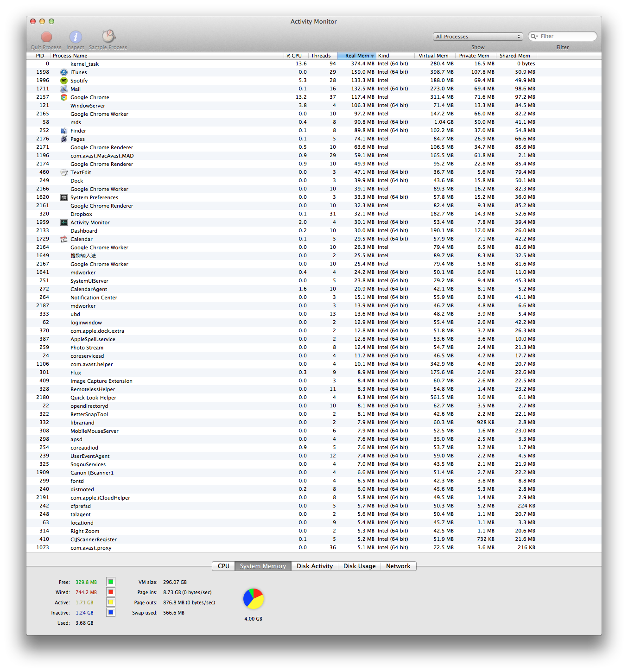Sort by Kind column header
This screenshot has height=672, width=628.
click(395, 56)
